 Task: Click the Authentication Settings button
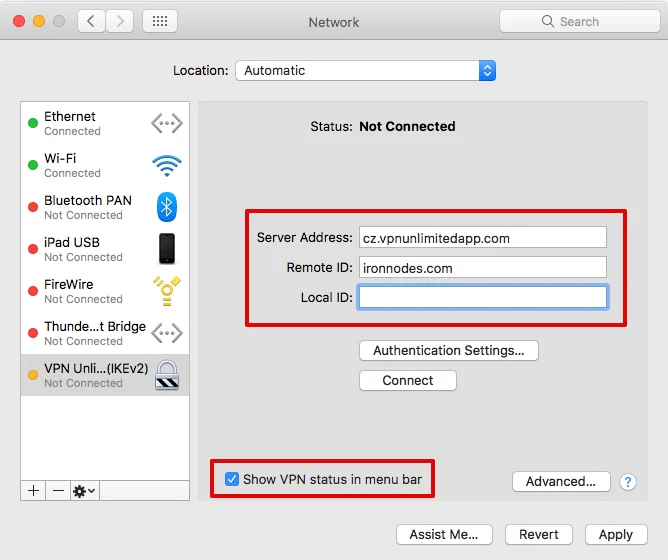click(x=448, y=351)
